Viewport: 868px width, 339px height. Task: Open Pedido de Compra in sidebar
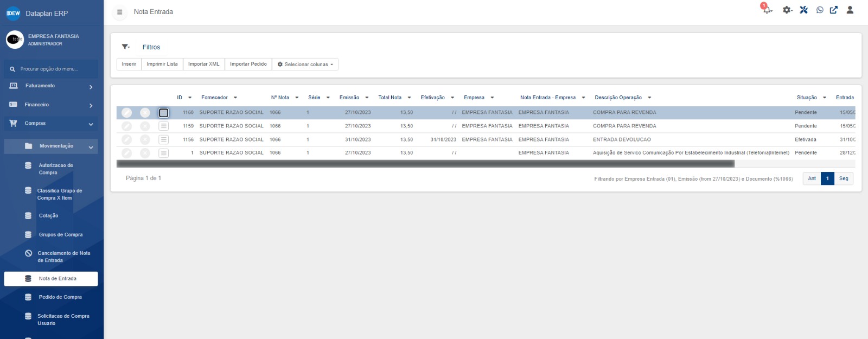(60, 297)
